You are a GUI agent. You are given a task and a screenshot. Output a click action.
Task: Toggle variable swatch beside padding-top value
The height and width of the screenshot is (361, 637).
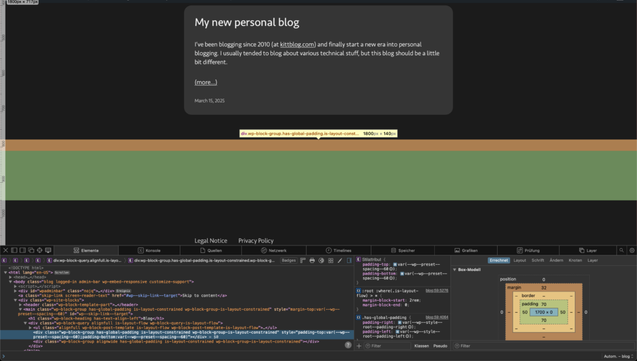[x=395, y=264]
